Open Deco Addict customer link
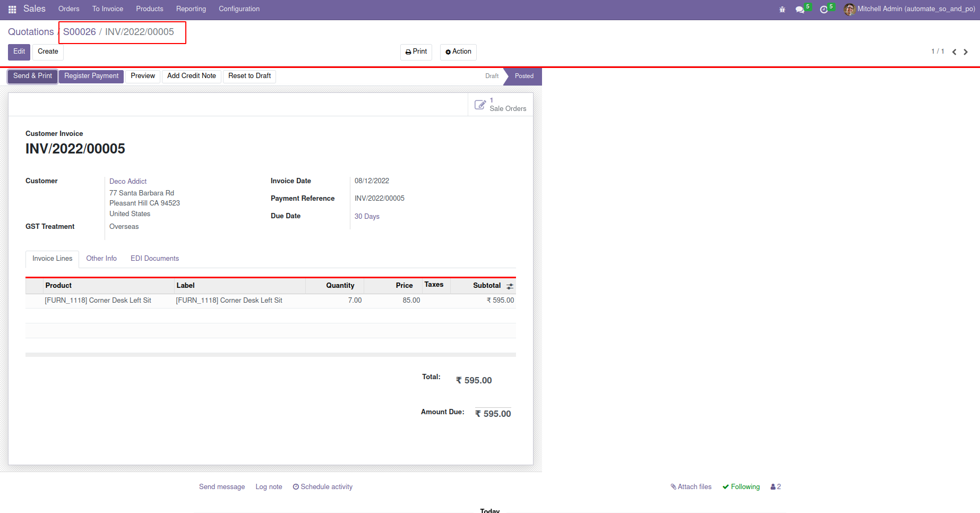Screen dimensions: 980x513 pos(128,182)
